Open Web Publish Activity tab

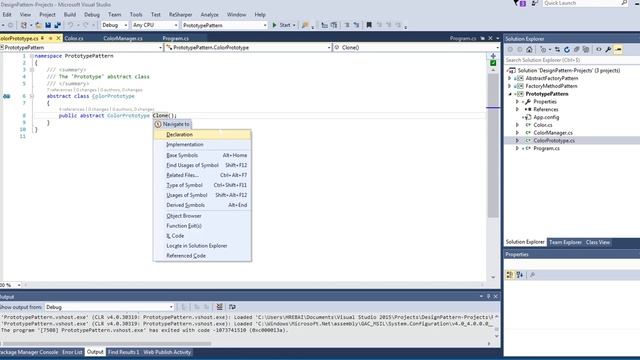point(167,352)
